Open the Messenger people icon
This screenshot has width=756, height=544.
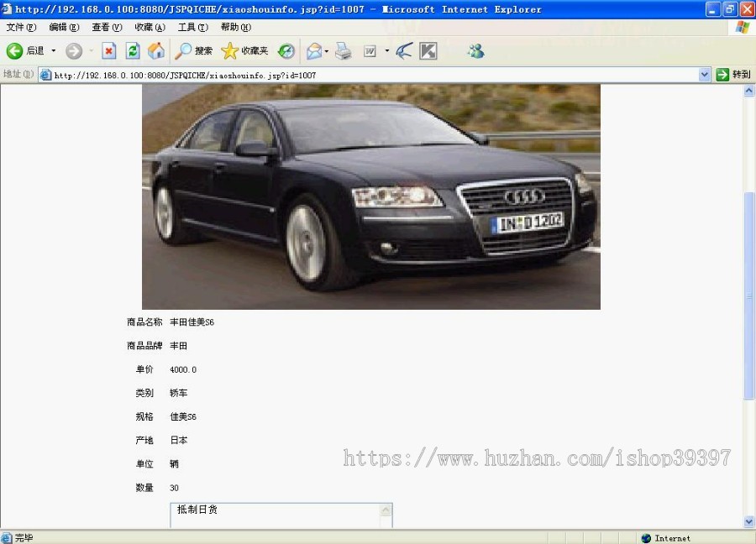(476, 50)
